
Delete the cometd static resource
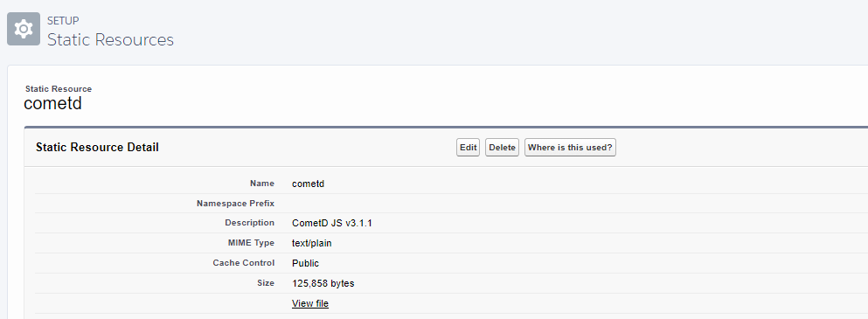point(502,148)
